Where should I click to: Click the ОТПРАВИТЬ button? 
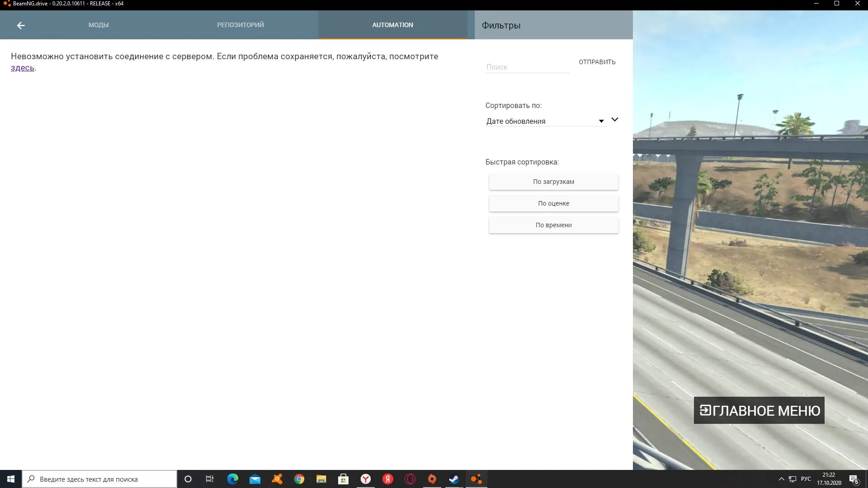[597, 62]
